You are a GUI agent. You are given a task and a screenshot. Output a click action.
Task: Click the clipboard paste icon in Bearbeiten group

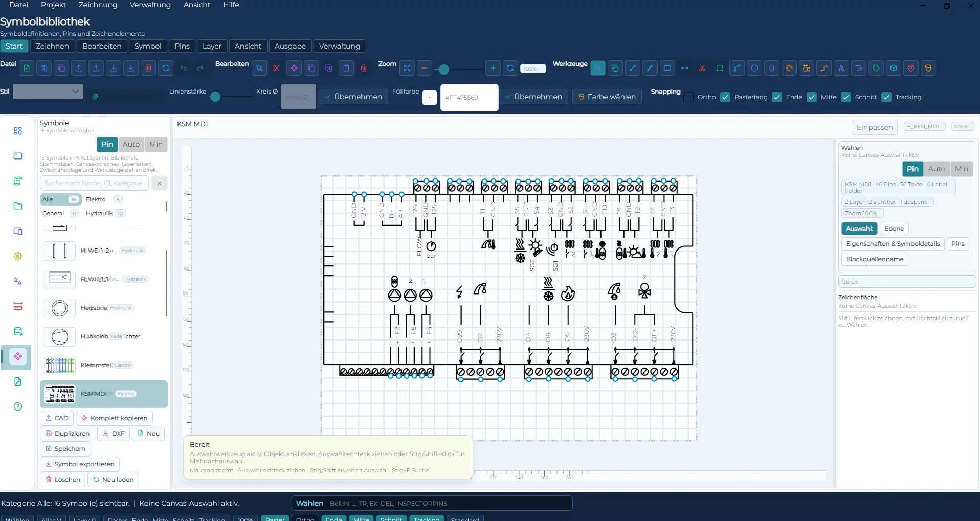[x=346, y=68]
